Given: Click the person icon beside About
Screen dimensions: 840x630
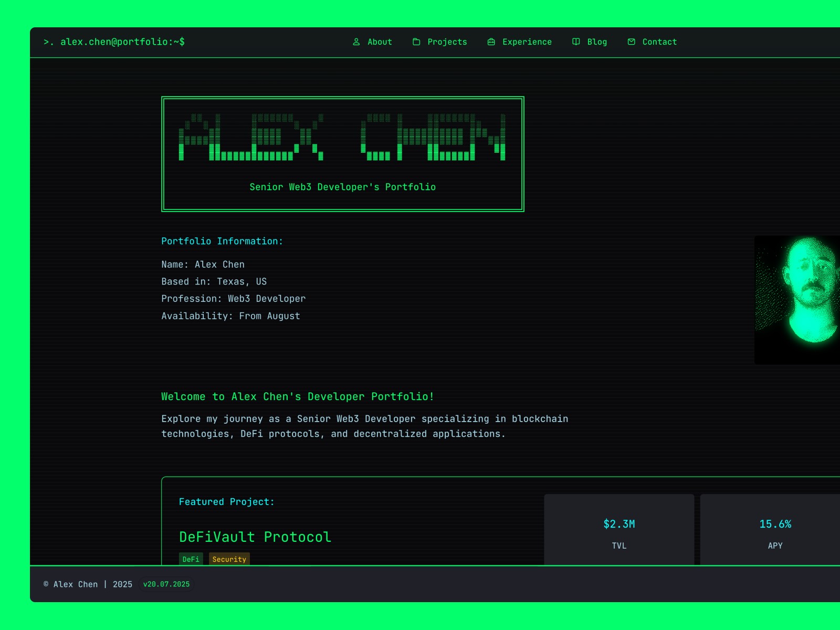Looking at the screenshot, I should 356,42.
